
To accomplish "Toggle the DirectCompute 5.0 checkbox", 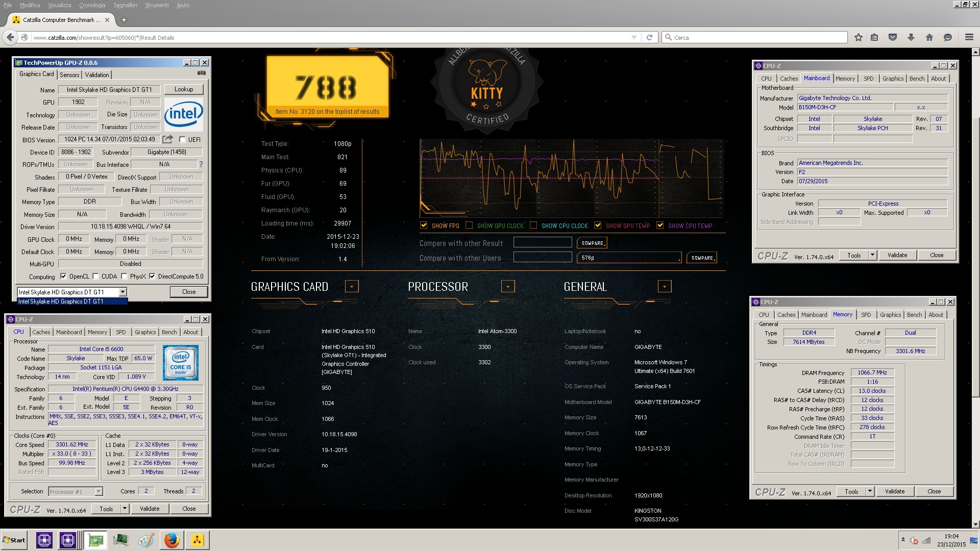I will tap(152, 277).
